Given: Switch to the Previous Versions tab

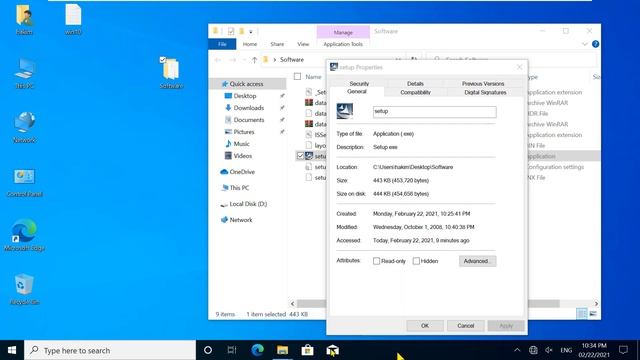Looking at the screenshot, I should tap(483, 83).
